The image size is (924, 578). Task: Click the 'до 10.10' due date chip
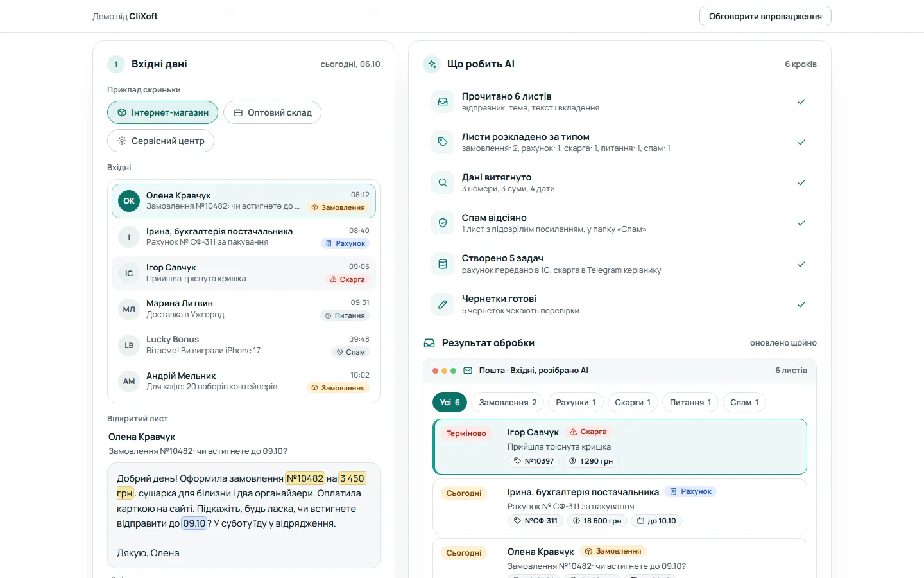656,521
